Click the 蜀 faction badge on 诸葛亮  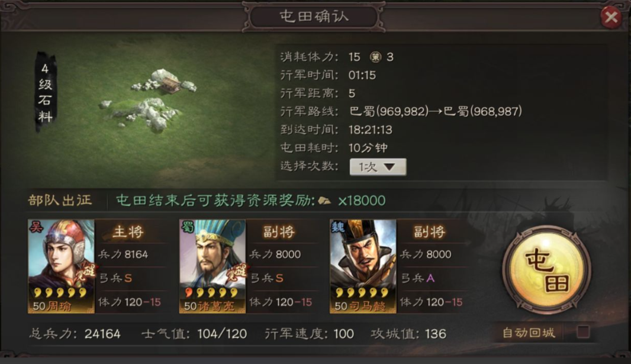(x=187, y=227)
